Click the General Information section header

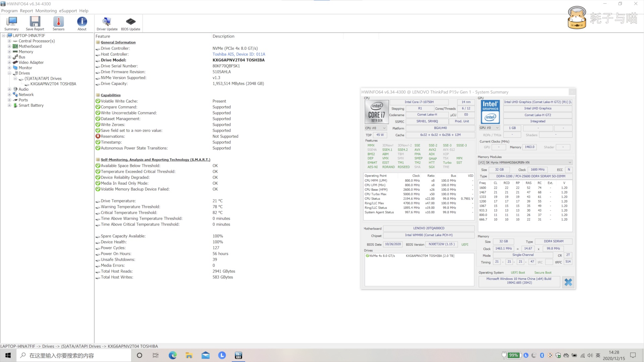point(118,43)
